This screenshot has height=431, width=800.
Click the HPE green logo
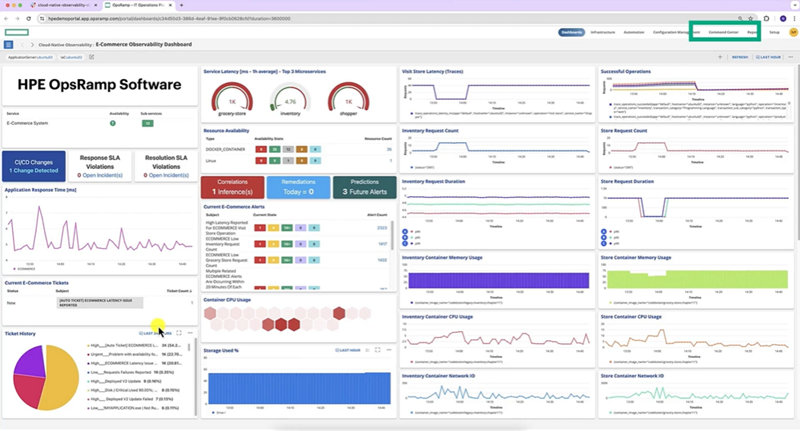(x=17, y=32)
